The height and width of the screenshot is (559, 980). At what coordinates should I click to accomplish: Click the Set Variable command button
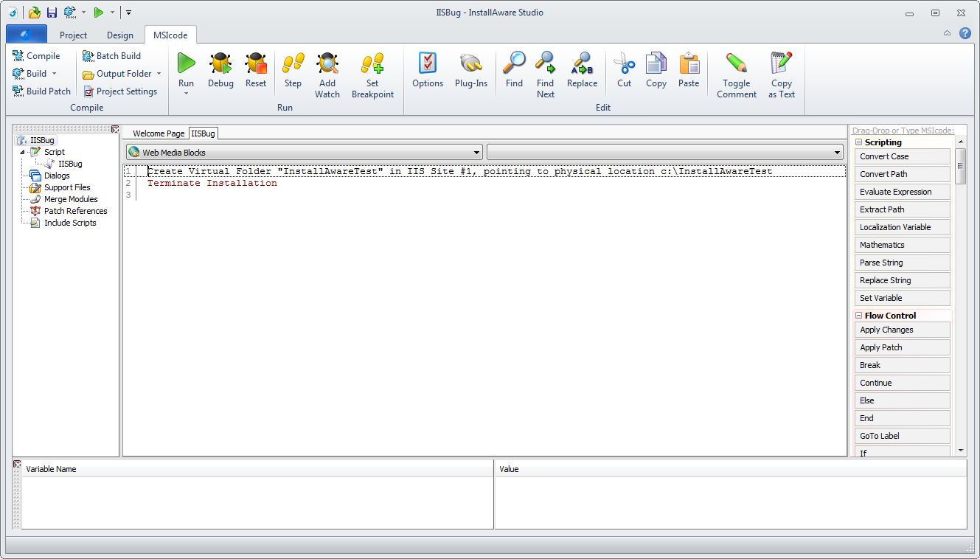[903, 298]
